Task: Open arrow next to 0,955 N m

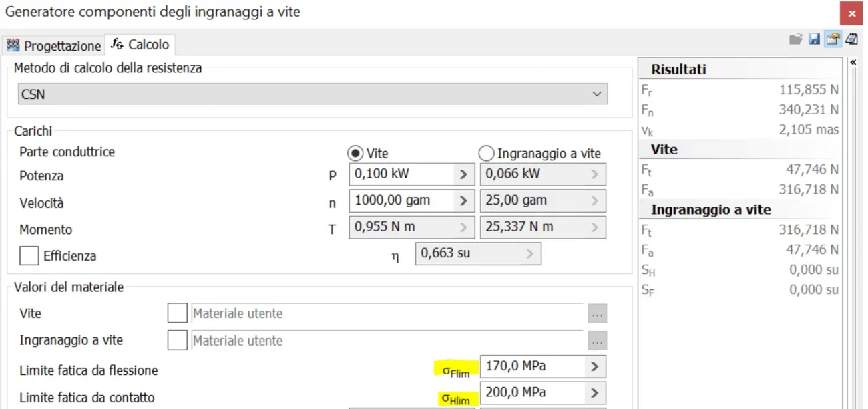Action: coord(463,227)
